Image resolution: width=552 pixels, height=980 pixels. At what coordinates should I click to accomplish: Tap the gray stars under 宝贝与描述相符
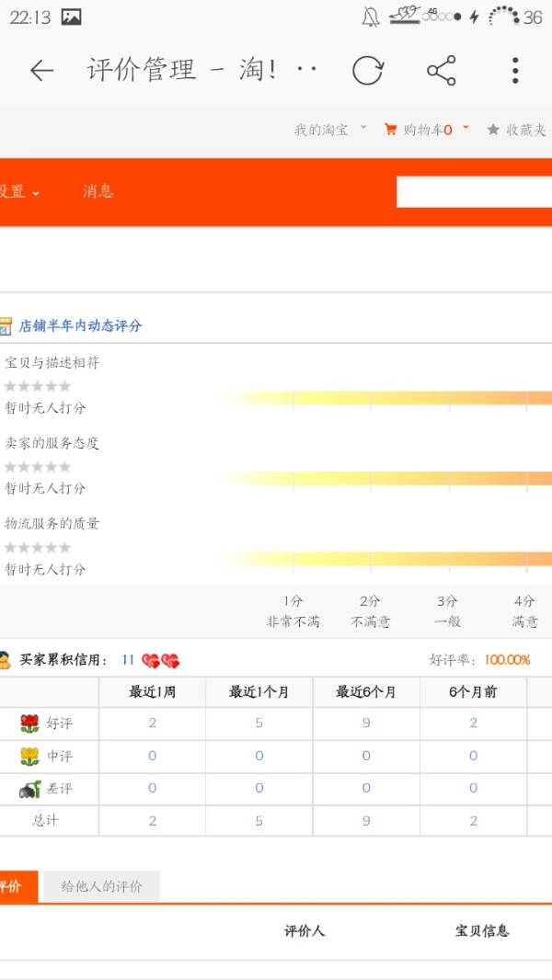pyautogui.click(x=38, y=386)
